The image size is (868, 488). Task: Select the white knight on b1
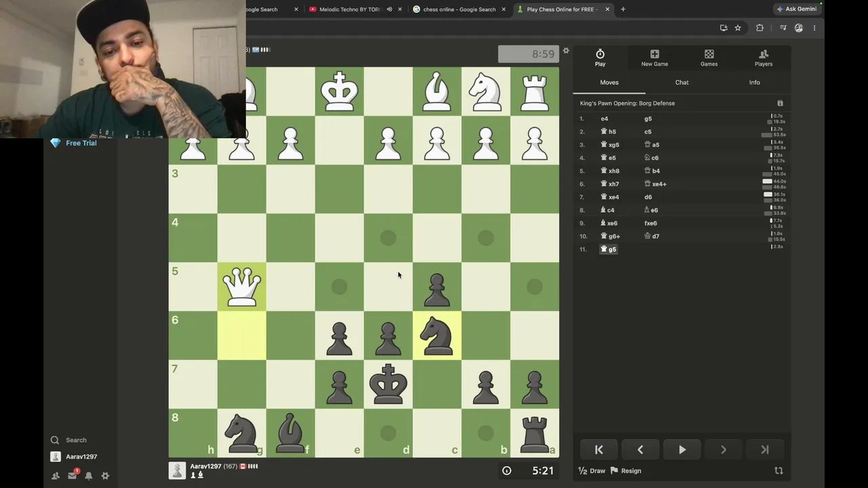pyautogui.click(x=486, y=91)
